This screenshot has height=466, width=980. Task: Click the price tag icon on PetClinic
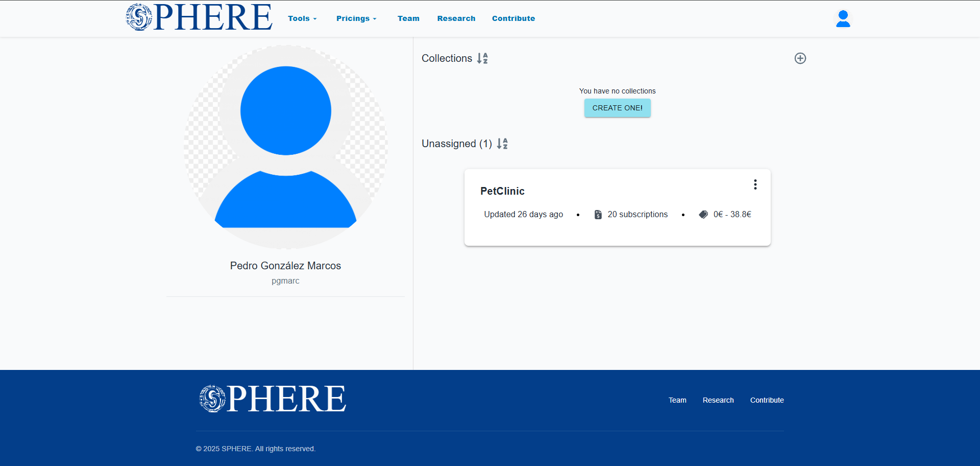(703, 215)
